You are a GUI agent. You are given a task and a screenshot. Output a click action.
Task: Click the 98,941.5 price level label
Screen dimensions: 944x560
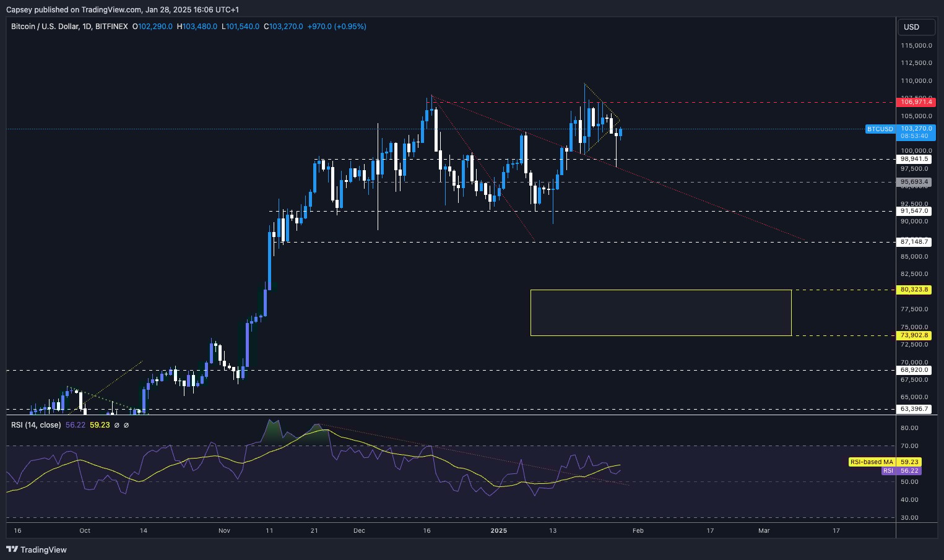coord(914,159)
